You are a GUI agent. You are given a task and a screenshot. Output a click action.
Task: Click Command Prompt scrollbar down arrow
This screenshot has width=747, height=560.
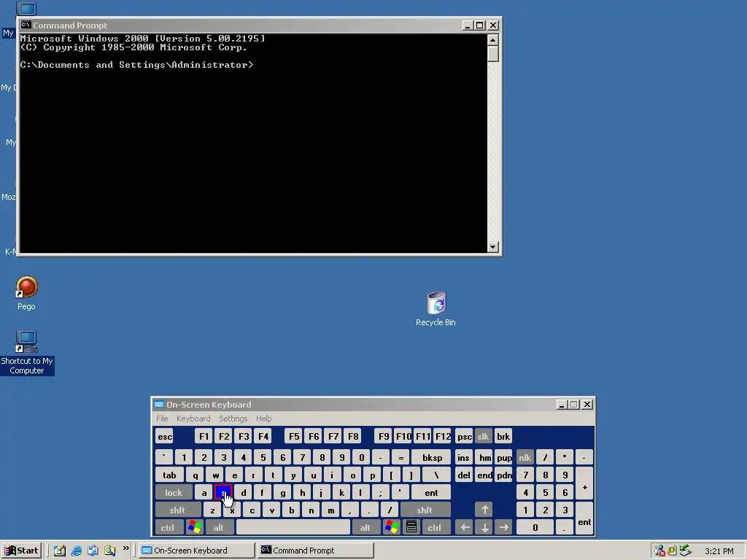pyautogui.click(x=493, y=246)
